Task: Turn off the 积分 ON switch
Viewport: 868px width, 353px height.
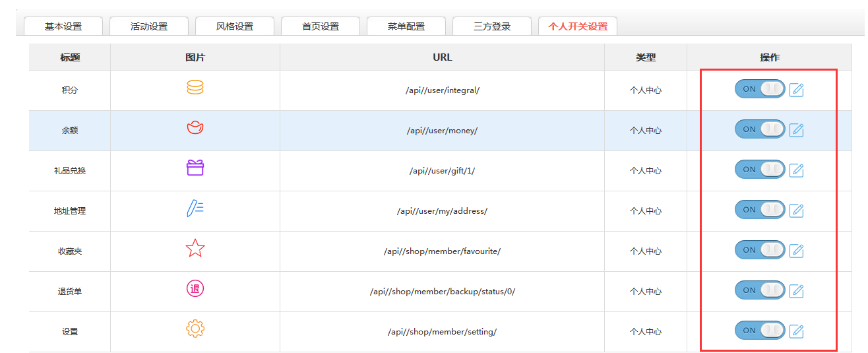Action: pyautogui.click(x=760, y=89)
